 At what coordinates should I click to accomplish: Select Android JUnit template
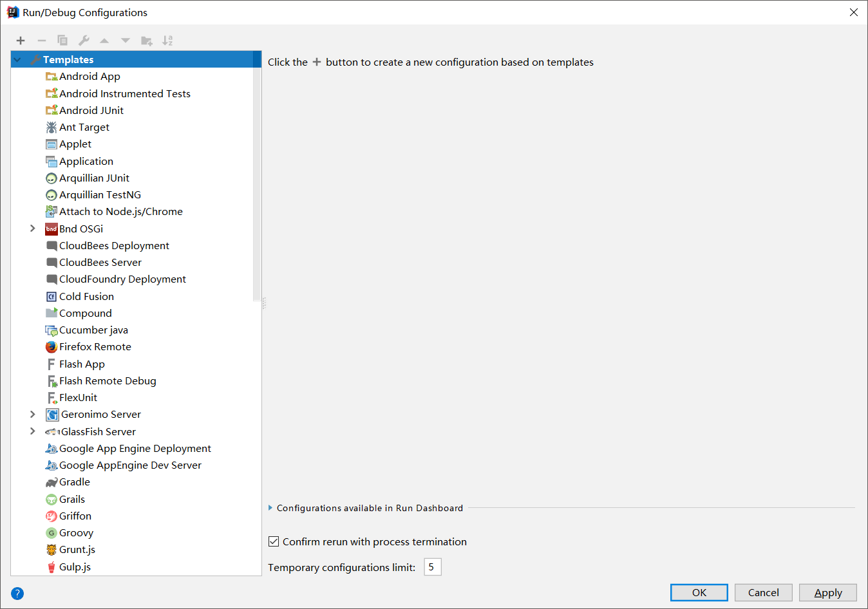tap(91, 111)
